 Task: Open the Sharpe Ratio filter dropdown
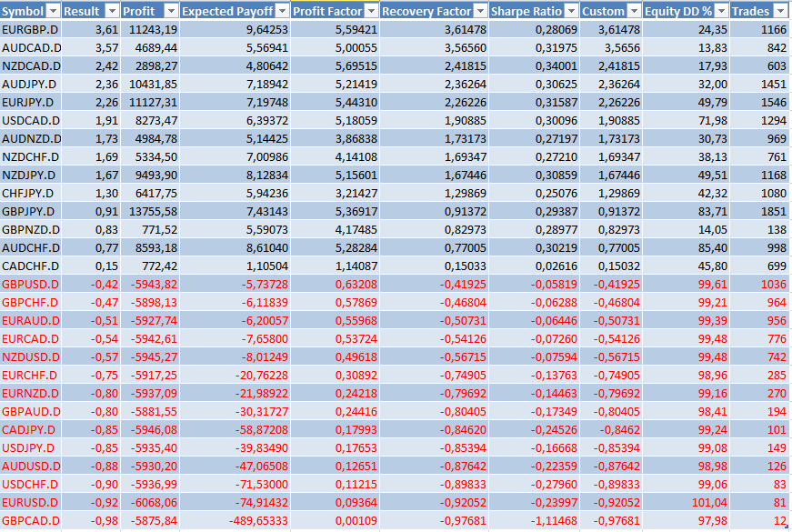(572, 11)
